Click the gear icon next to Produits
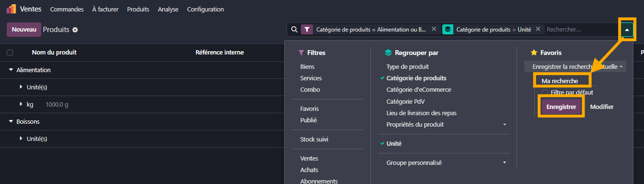This screenshot has width=644, height=184. pos(75,30)
